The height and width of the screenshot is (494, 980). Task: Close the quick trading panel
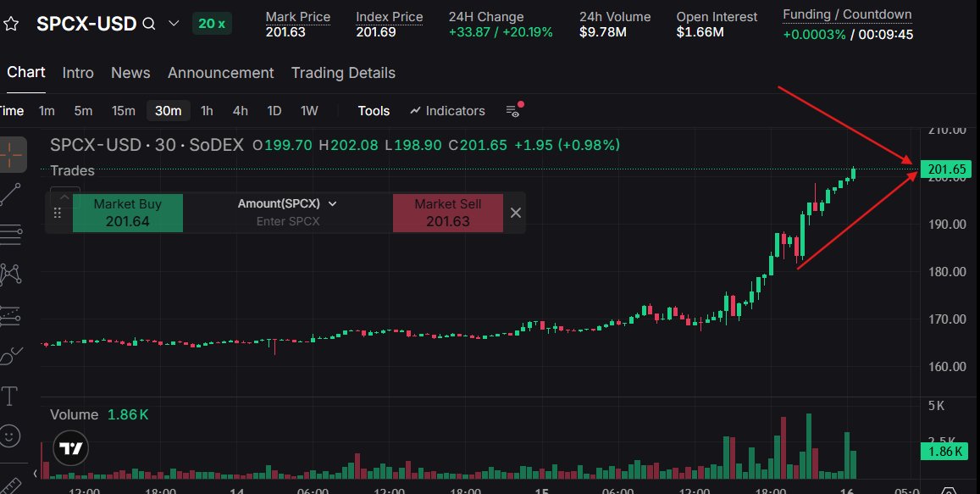point(516,214)
